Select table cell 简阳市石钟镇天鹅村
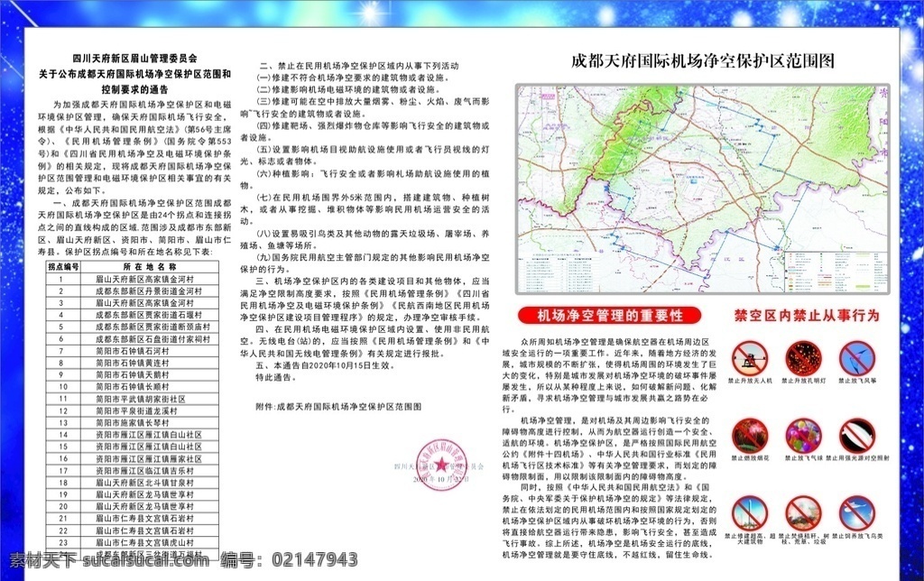This screenshot has width=924, height=581. (150, 374)
